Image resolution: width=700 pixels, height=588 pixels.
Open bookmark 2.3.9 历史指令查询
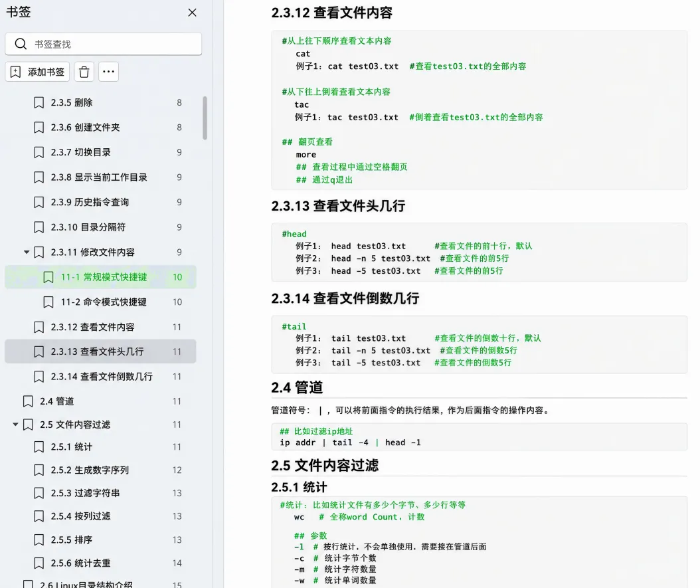click(x=101, y=202)
